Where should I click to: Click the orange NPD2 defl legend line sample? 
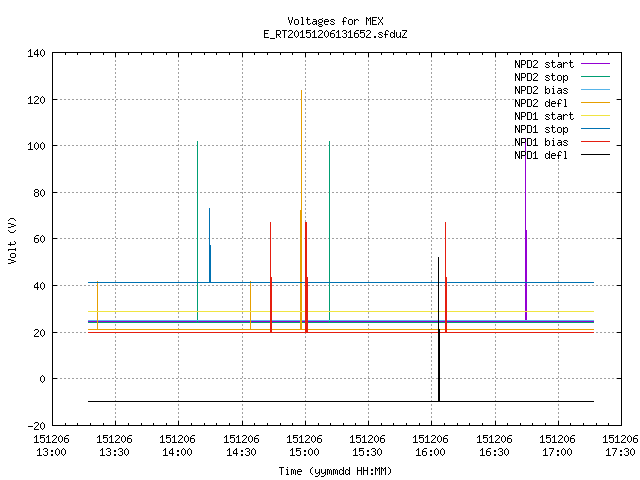point(596,102)
